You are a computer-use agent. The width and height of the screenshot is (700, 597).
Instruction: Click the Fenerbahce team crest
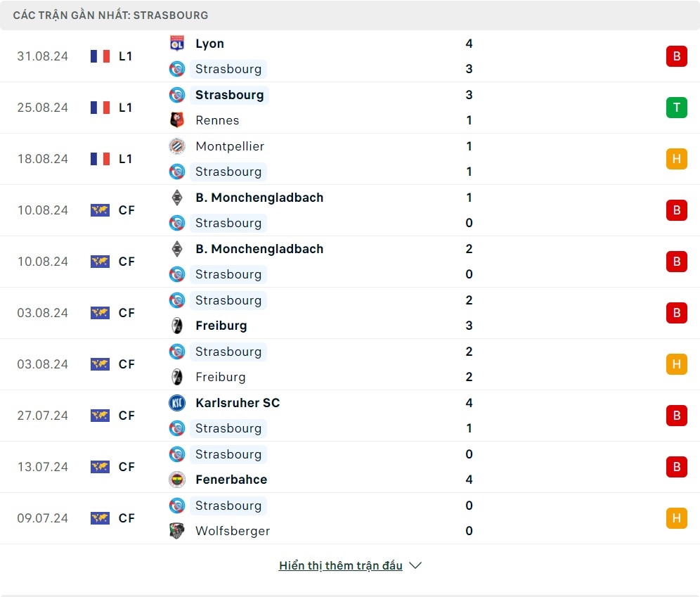(x=177, y=480)
